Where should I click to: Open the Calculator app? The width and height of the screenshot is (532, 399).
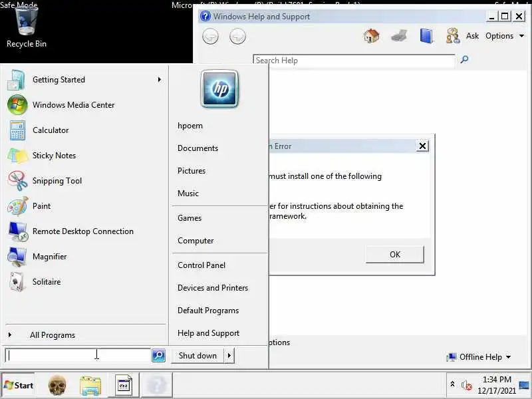coord(84,130)
